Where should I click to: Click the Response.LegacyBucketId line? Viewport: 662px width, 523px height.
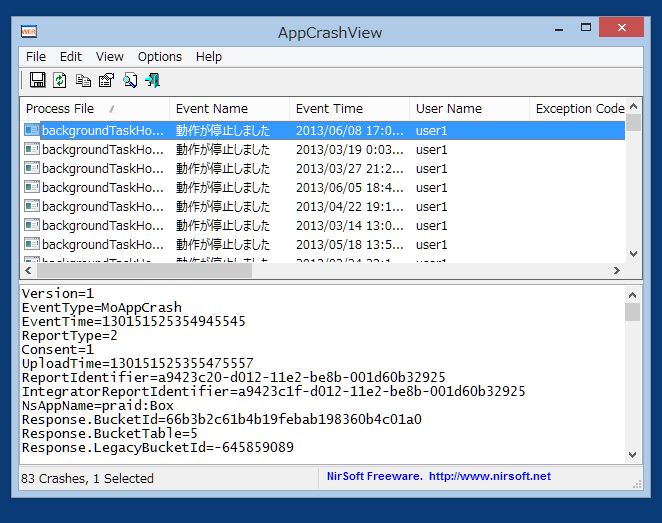pos(157,447)
